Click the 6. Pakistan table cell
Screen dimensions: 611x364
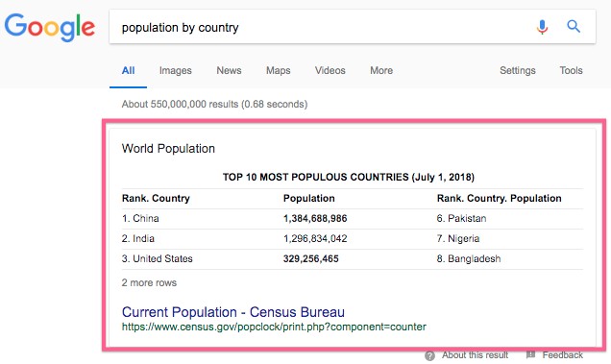(x=461, y=218)
